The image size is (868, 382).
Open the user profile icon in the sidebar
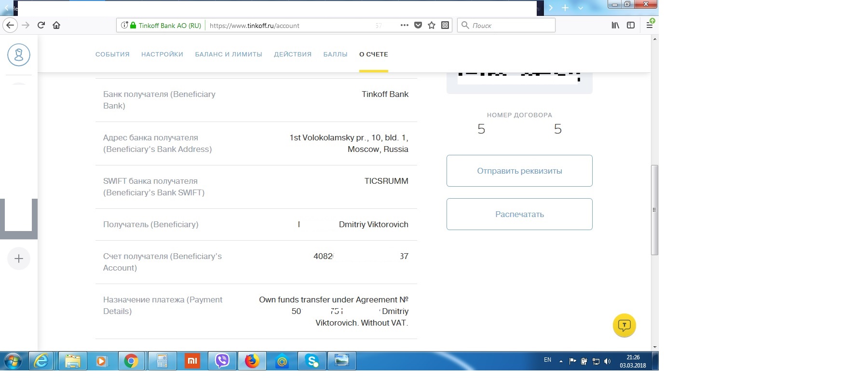pyautogui.click(x=19, y=55)
